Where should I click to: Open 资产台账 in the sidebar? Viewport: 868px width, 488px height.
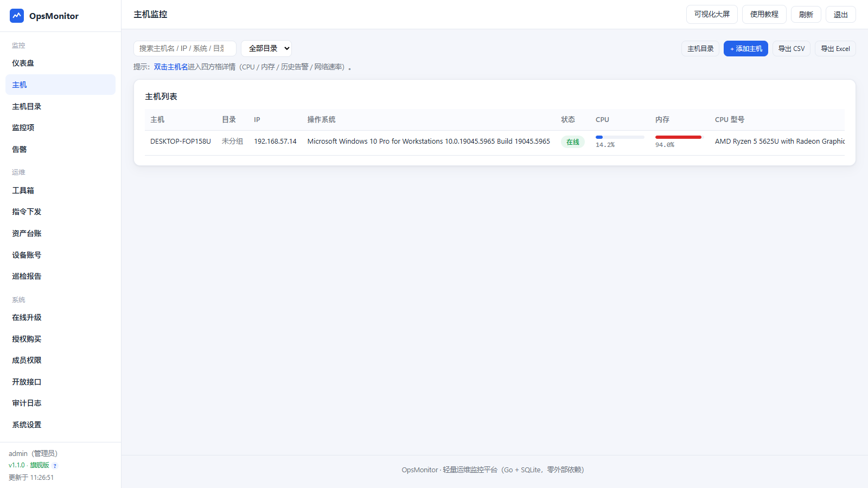(60, 233)
